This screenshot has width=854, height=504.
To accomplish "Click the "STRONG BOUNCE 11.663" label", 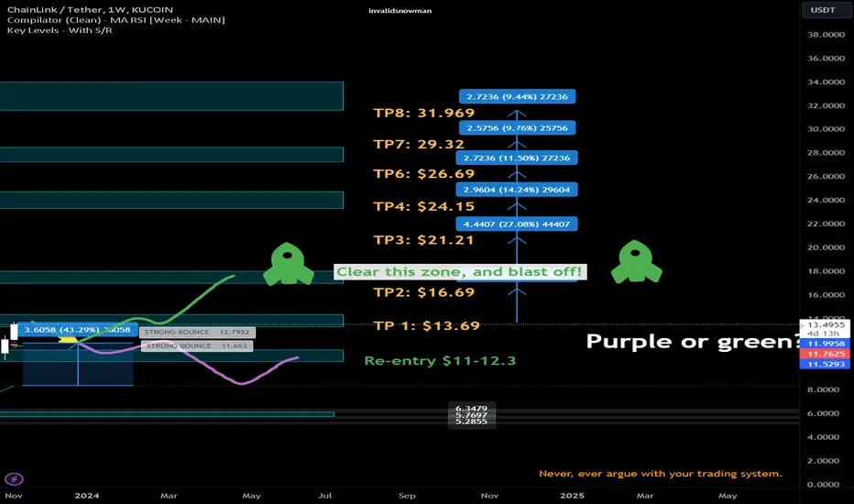I will pyautogui.click(x=197, y=346).
